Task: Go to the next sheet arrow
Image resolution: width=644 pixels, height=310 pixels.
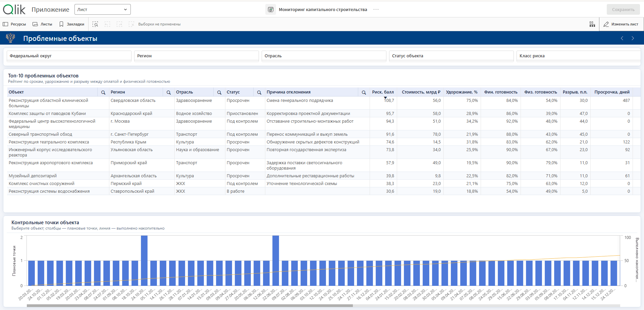Action: click(633, 38)
